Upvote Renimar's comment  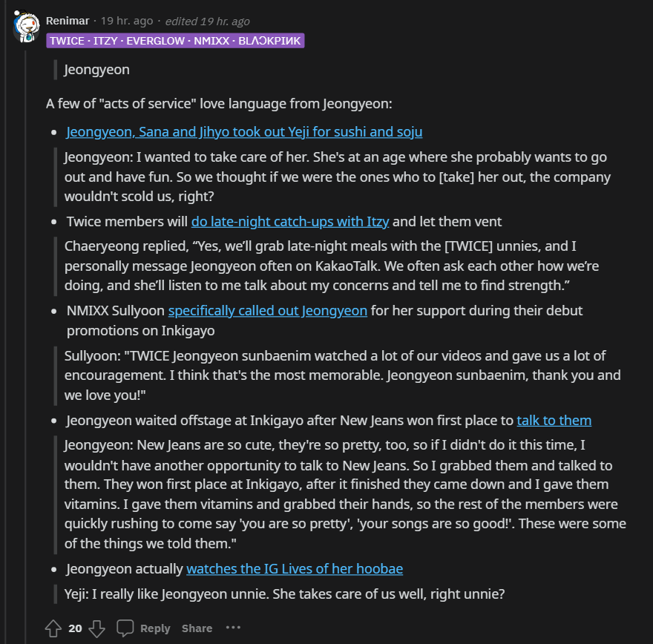[x=53, y=628]
